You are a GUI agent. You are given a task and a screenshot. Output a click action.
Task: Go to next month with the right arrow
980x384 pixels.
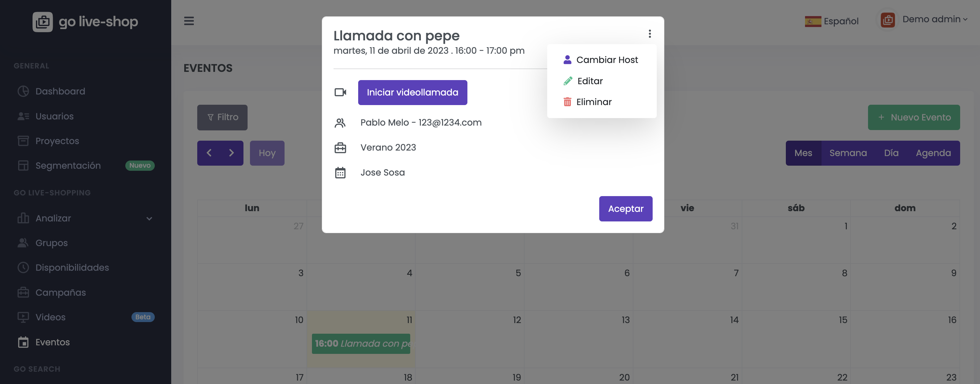pyautogui.click(x=231, y=153)
